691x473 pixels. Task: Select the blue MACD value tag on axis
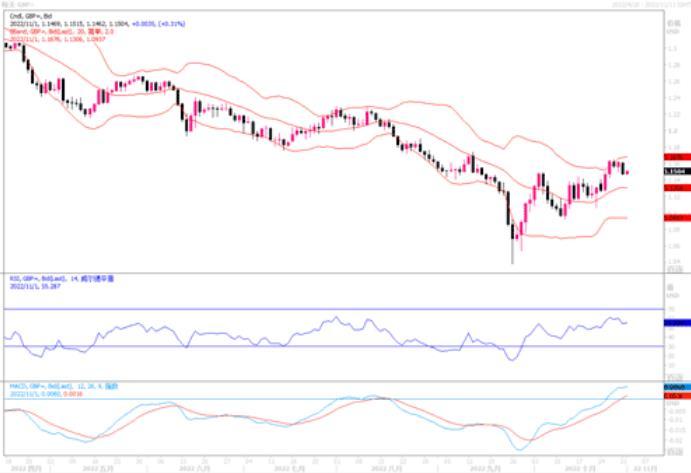click(x=676, y=387)
